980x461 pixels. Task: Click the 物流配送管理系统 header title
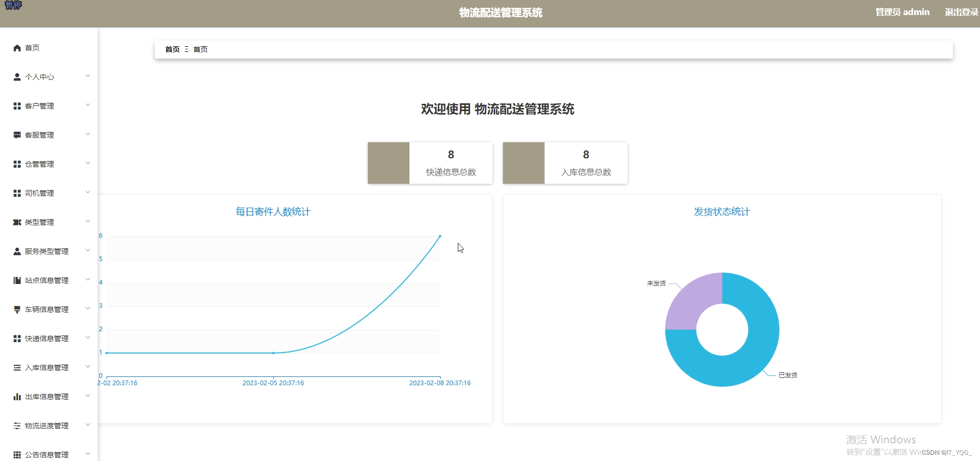[x=501, y=12]
